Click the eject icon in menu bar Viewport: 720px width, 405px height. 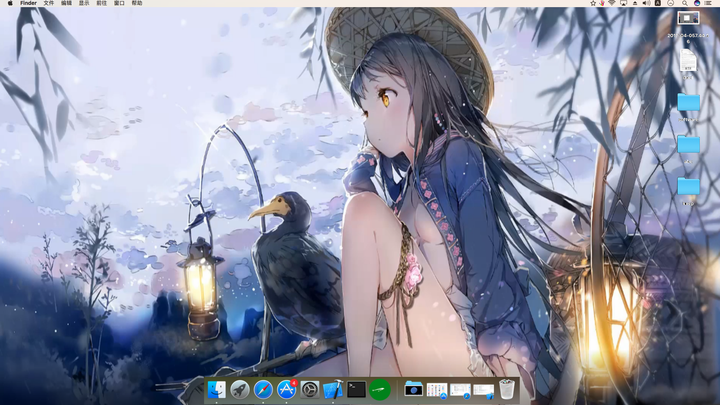point(635,3)
